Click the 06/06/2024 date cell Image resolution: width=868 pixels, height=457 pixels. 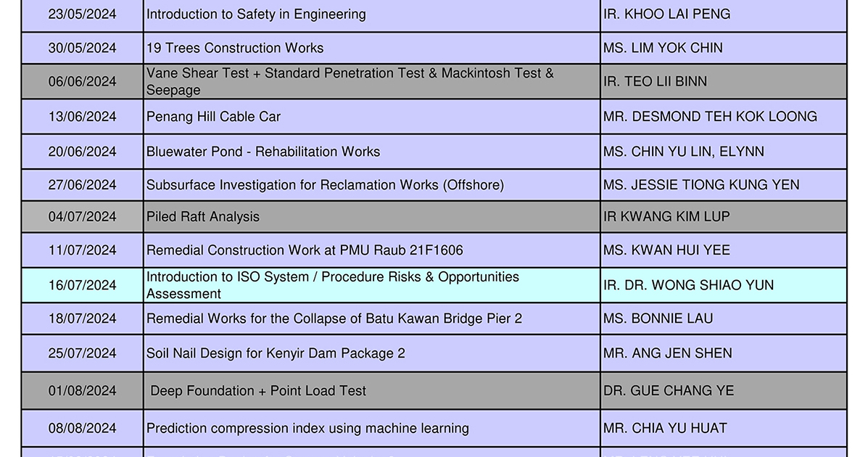[x=82, y=81]
